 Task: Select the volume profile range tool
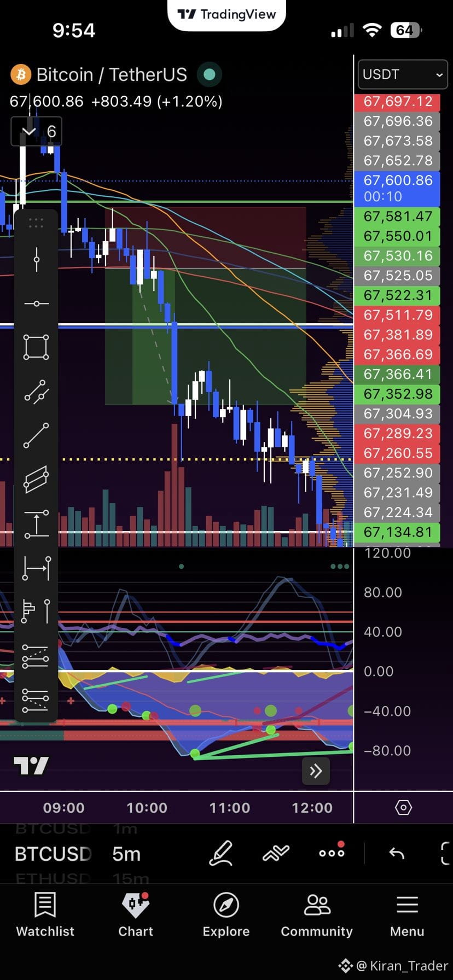point(36,611)
